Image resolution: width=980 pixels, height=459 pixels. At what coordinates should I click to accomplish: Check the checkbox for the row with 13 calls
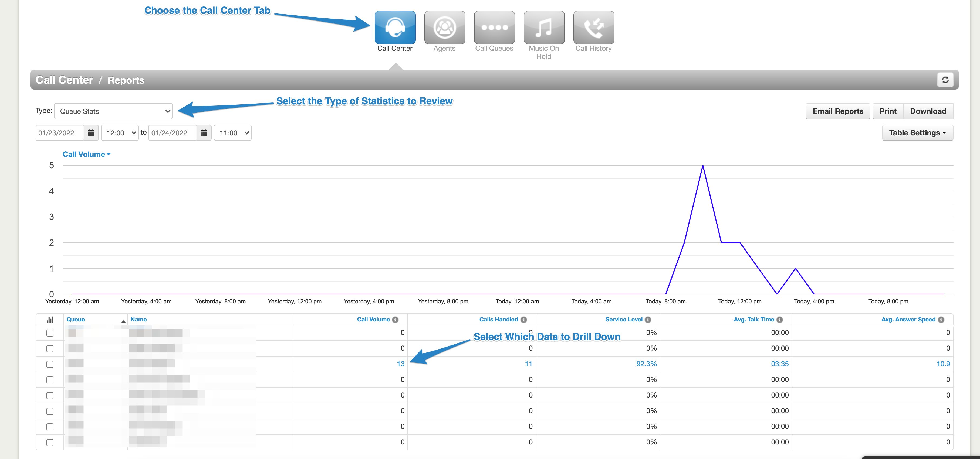(50, 364)
